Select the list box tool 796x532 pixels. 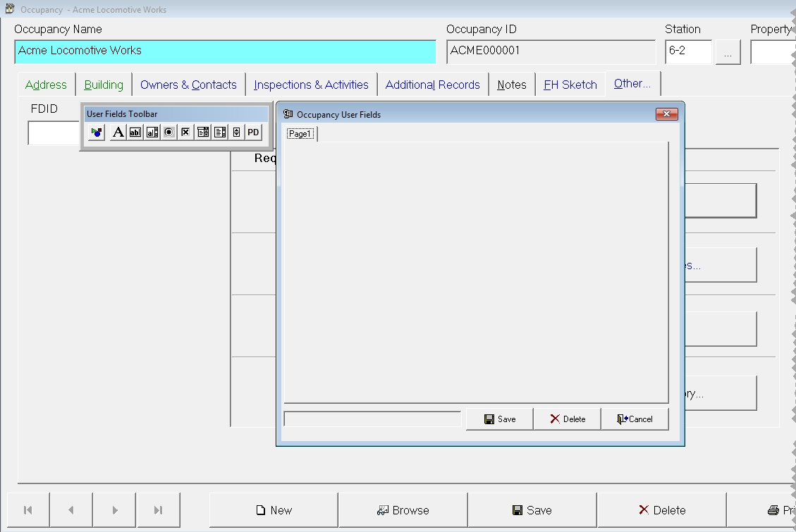tap(220, 132)
